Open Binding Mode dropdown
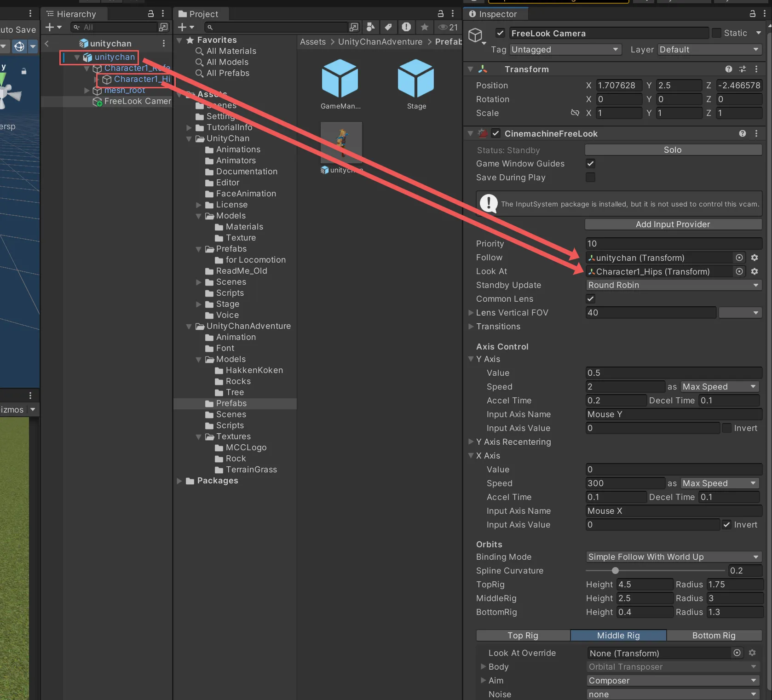 674,557
